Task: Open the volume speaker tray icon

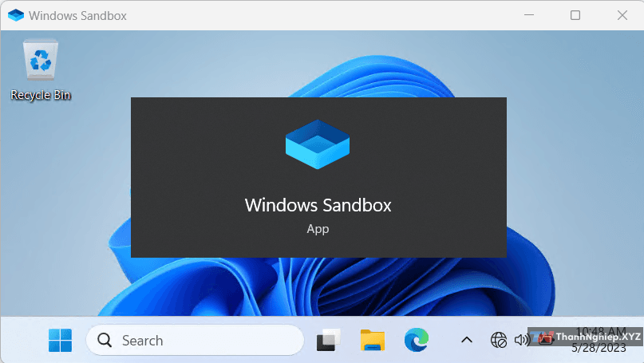Action: (522, 340)
